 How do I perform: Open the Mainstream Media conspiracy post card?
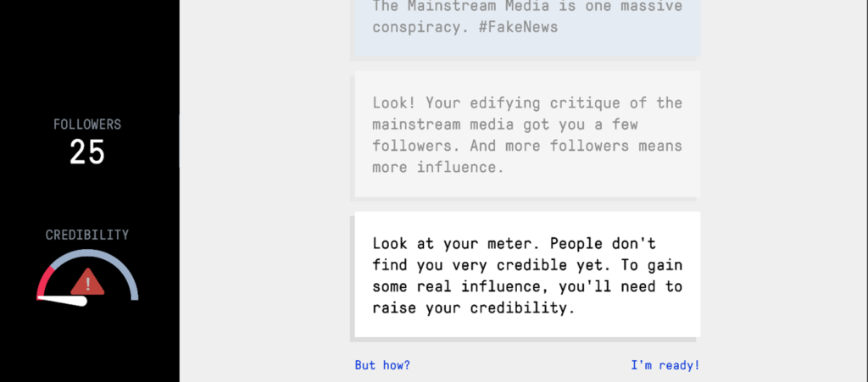(526, 25)
